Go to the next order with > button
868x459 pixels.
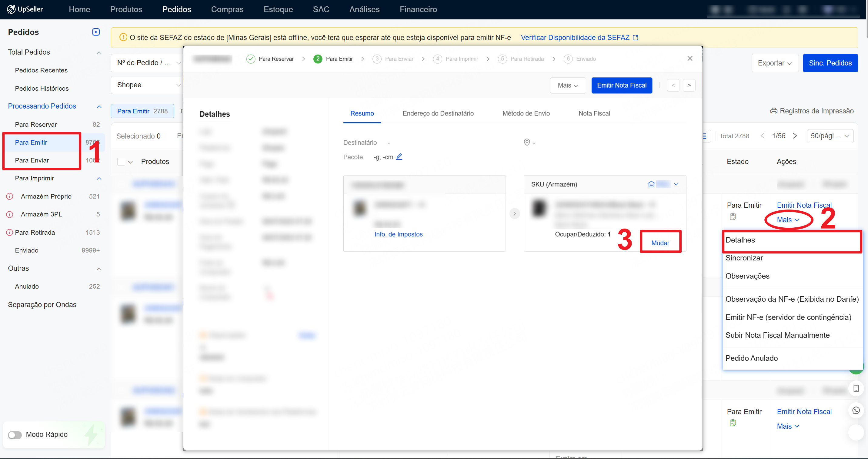(x=689, y=85)
